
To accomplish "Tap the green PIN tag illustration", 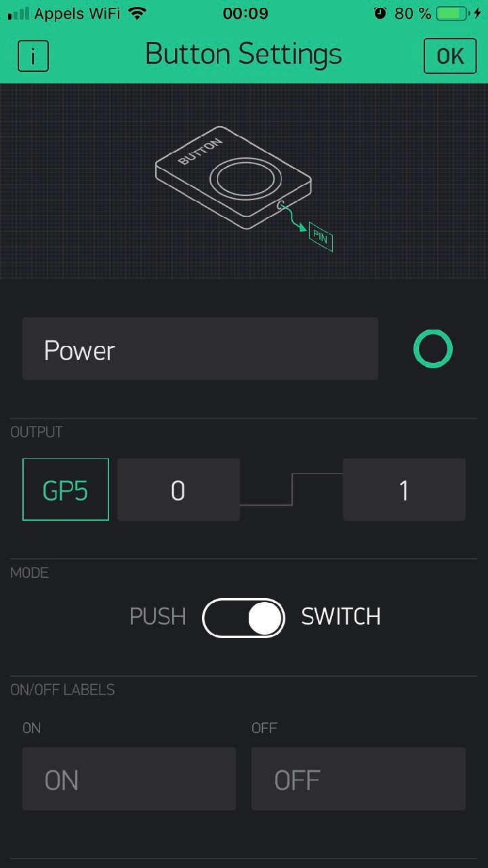I will 321,237.
